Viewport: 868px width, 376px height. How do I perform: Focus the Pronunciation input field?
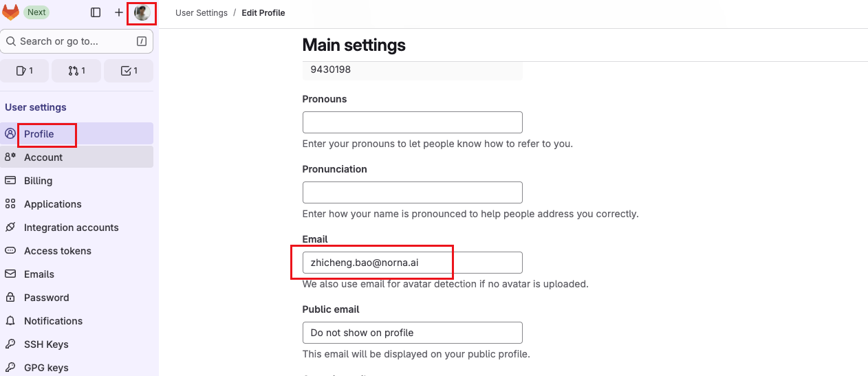tap(412, 192)
